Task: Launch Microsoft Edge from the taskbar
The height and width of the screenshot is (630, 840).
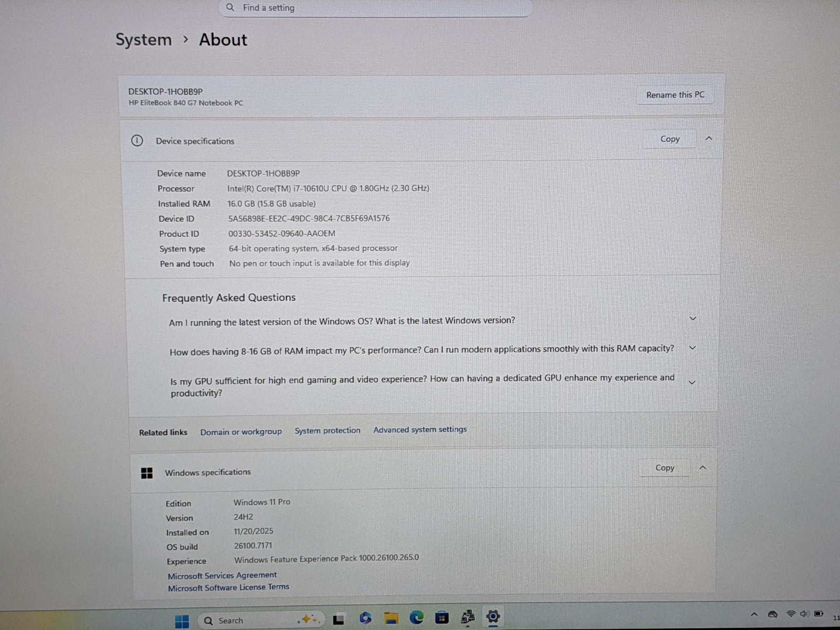Action: (x=416, y=618)
